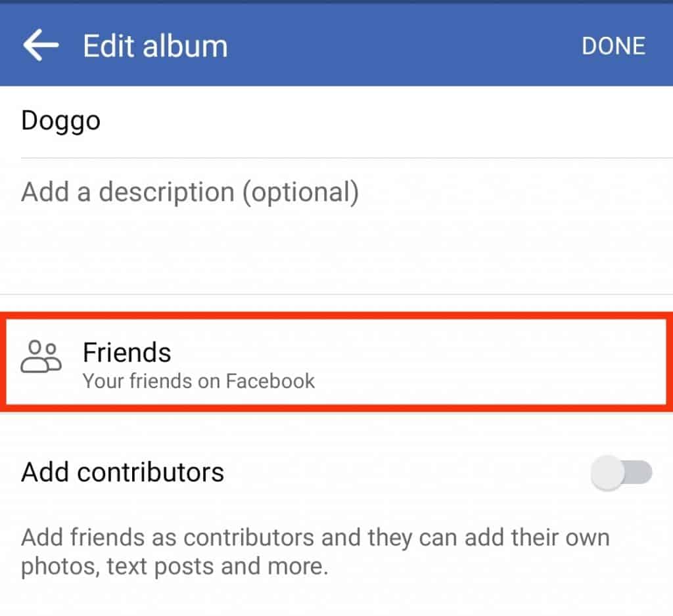Turn on contributor permissions for this album
This screenshot has width=673, height=616.
(x=620, y=472)
